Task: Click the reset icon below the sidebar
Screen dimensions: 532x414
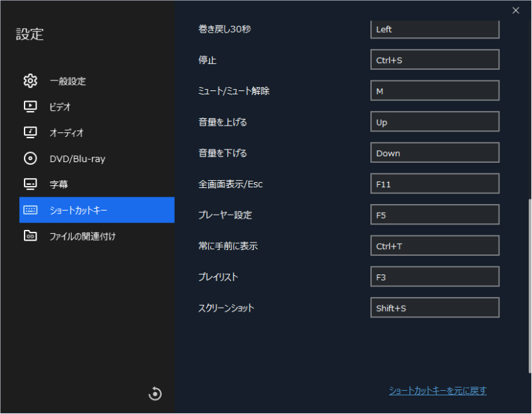Action: [154, 393]
